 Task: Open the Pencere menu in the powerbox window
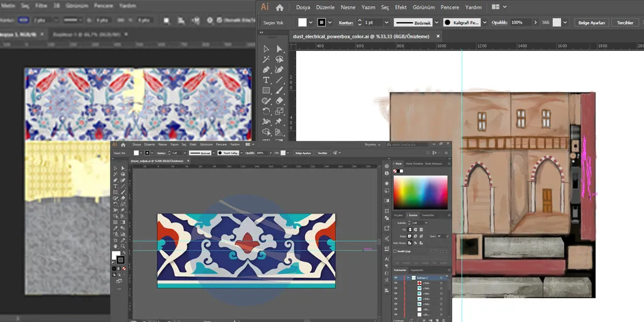pos(450,8)
